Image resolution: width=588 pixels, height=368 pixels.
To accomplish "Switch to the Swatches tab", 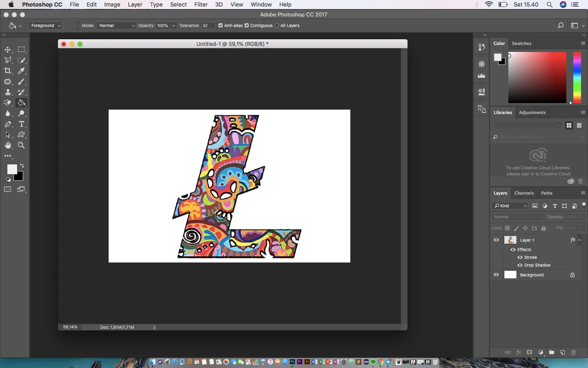I will [x=522, y=44].
